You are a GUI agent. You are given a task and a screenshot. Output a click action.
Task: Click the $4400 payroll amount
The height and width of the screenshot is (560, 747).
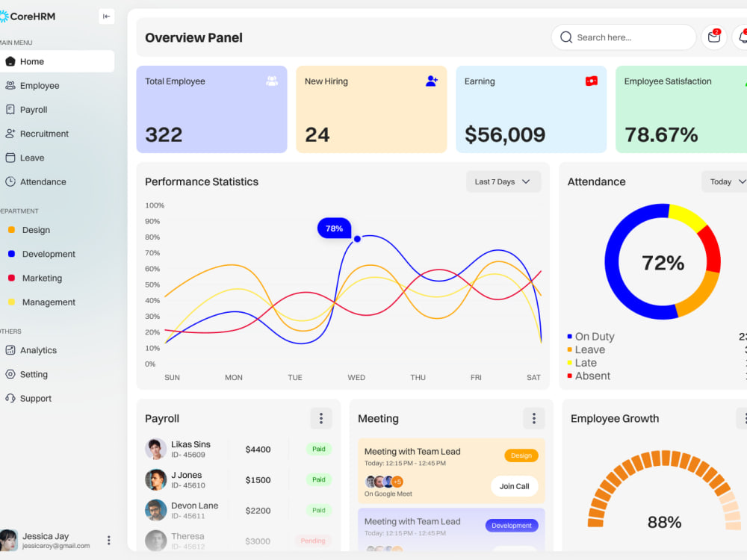point(258,449)
